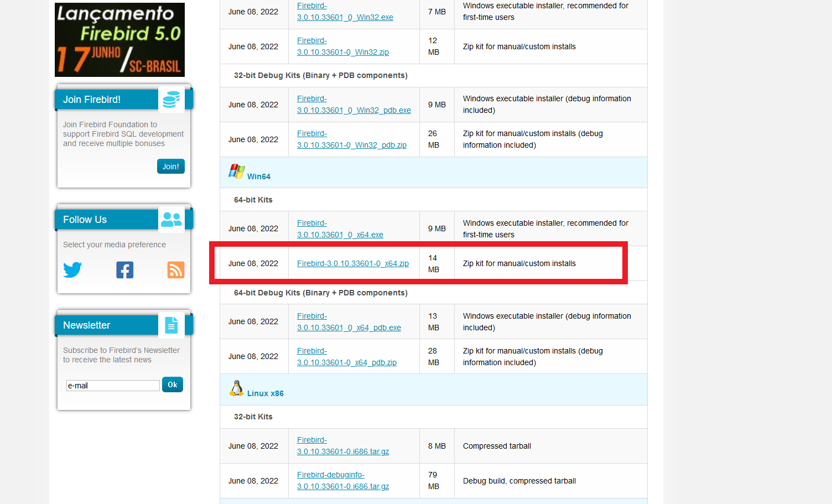Open the Facebook icon under Follow Us
Screen dimensions: 832x504
pos(124,270)
